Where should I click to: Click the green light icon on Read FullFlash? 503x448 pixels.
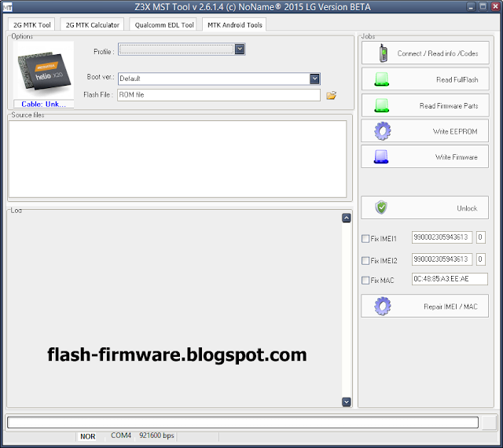pos(382,79)
